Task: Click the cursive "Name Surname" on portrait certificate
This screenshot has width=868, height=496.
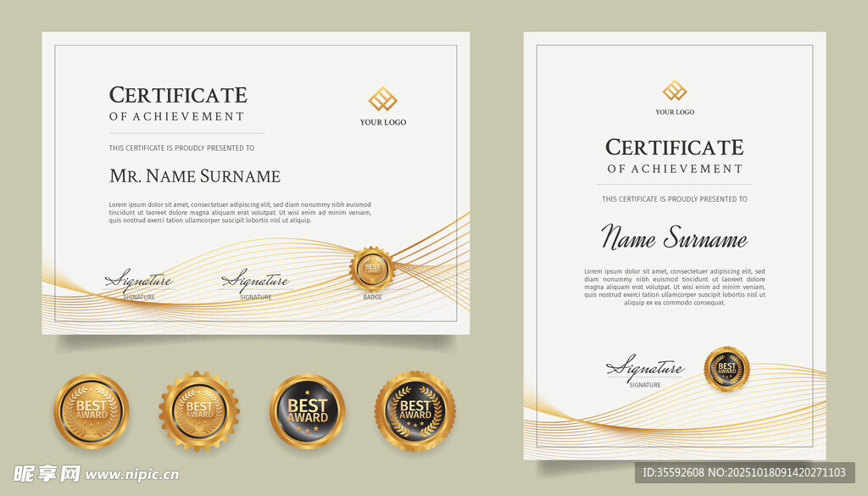Action: (x=674, y=239)
